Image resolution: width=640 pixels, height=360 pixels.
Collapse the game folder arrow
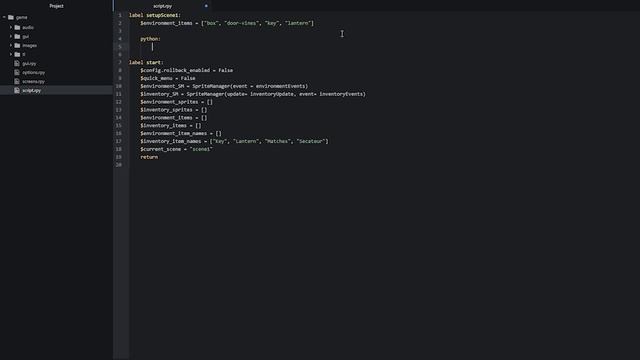(x=4, y=17)
